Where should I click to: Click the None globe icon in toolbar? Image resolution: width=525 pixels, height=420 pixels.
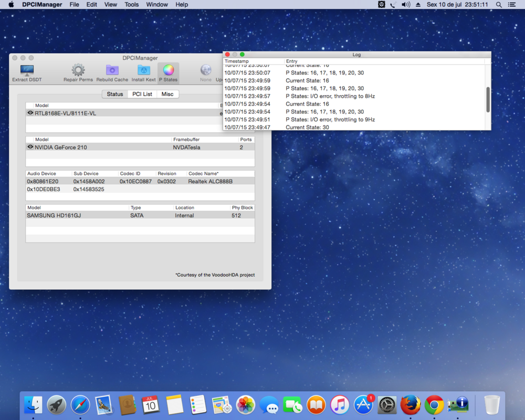tap(206, 71)
